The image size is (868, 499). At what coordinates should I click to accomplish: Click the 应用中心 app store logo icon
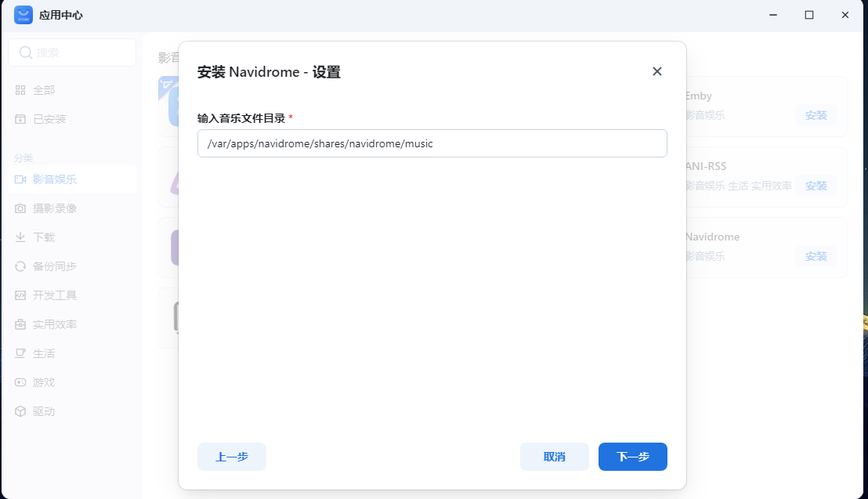pos(24,15)
